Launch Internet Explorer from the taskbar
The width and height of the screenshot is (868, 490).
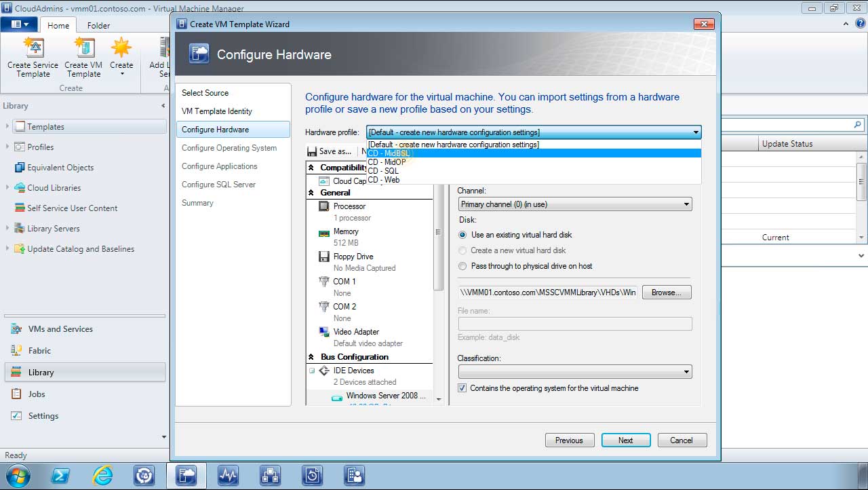102,476
